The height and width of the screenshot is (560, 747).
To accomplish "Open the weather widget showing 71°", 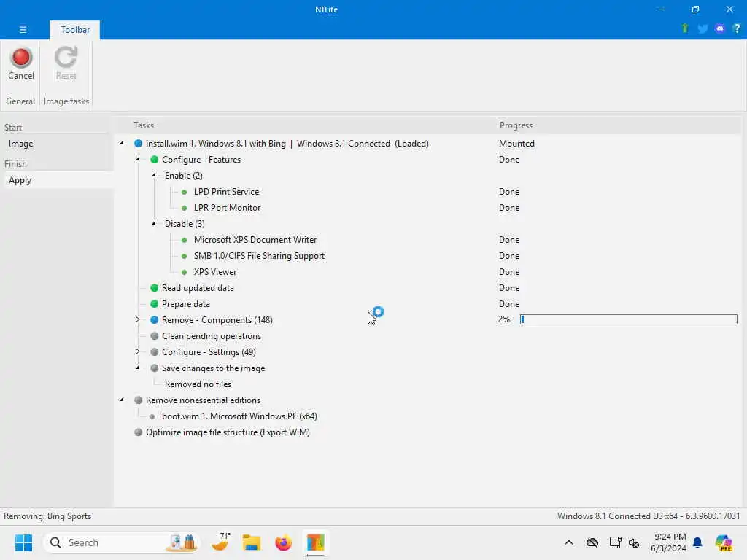I will point(220,542).
